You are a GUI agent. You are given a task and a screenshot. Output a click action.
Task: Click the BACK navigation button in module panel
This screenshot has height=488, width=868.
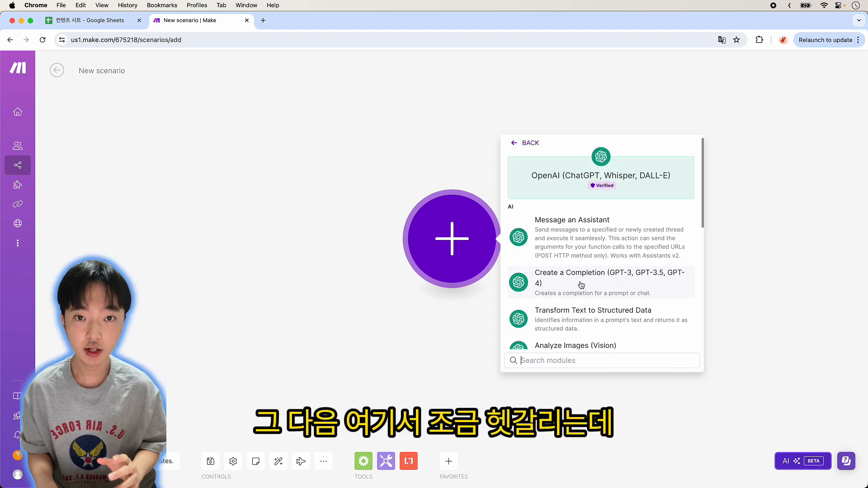tap(525, 143)
